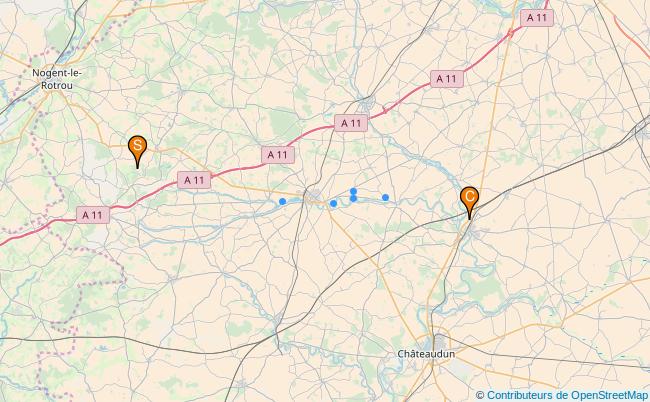Click the Châteaudun urban center on the map

[x=438, y=343]
